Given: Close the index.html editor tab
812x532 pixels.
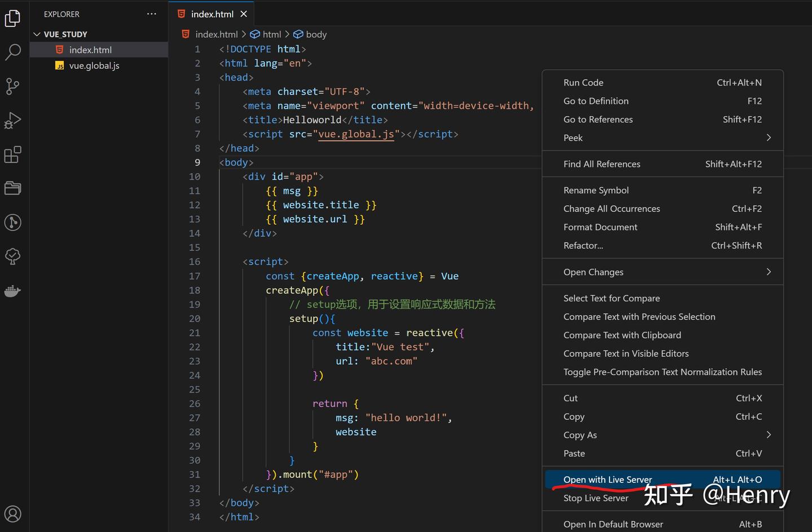Looking at the screenshot, I should [x=244, y=14].
